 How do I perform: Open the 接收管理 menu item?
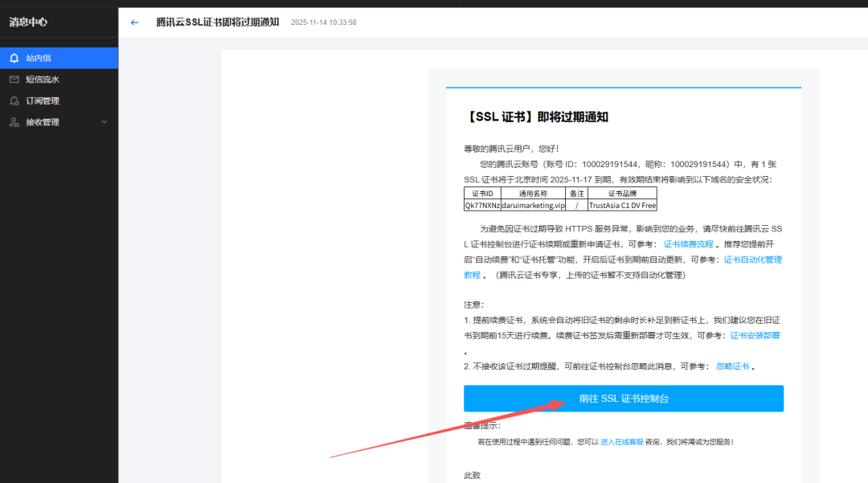click(59, 122)
